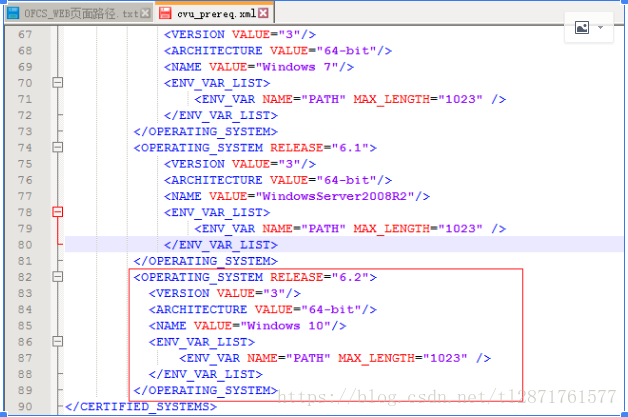Collapse the OPERATING_SYSTEM 6.1 fold on line 74
The image size is (628, 417).
[58, 147]
